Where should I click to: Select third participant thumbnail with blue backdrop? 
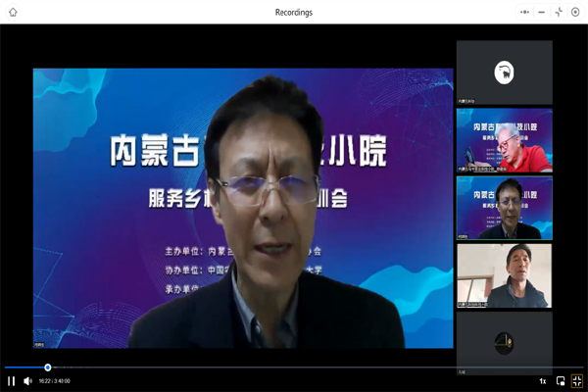[x=504, y=208]
